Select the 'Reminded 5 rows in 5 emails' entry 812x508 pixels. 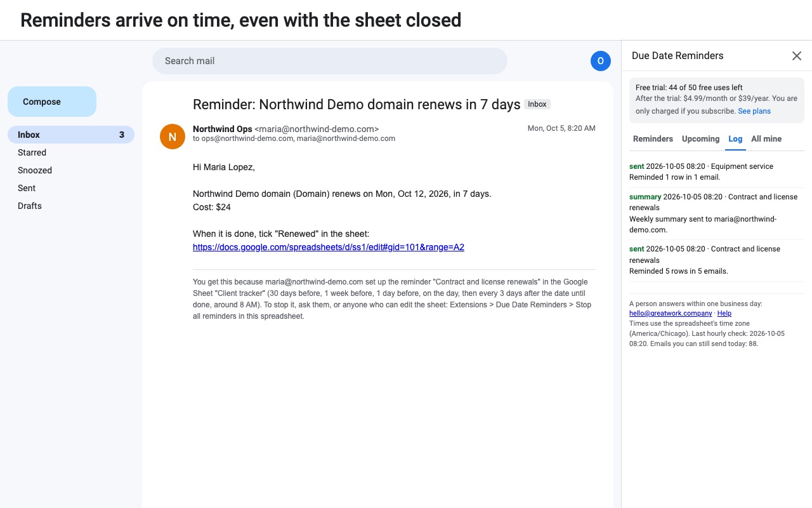717,260
